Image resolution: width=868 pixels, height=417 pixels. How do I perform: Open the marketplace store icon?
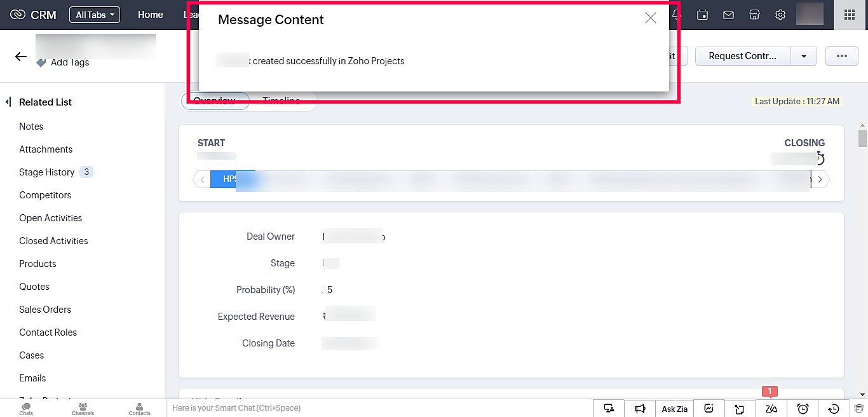[754, 15]
